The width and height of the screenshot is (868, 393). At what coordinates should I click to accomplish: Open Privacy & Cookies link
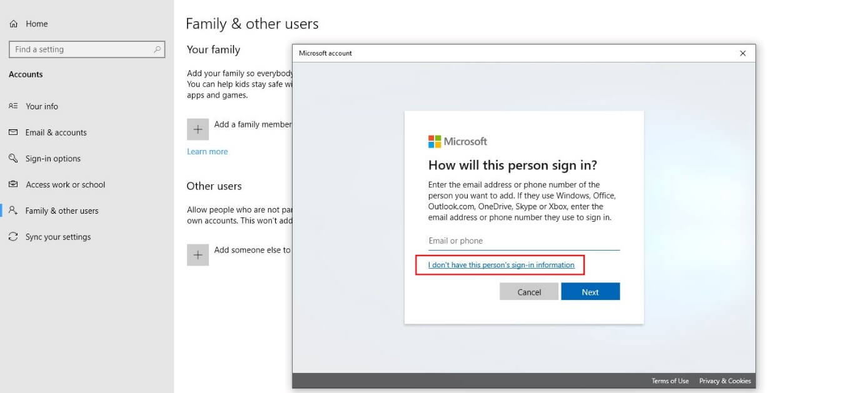[x=725, y=381]
